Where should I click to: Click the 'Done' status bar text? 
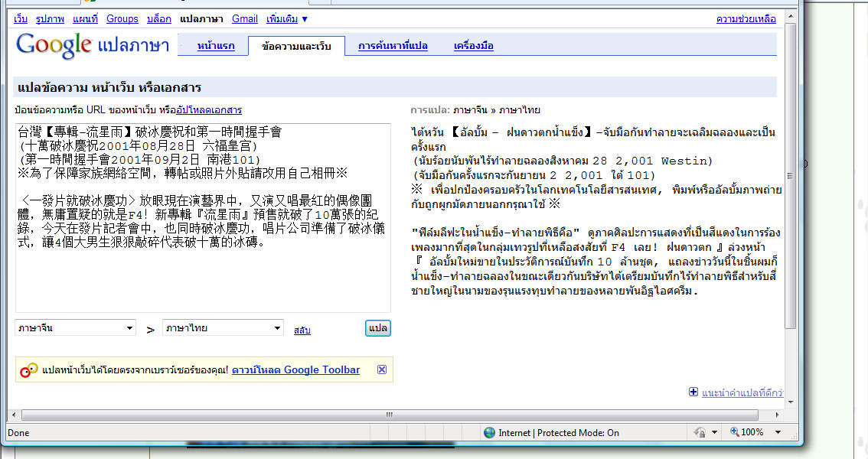(x=18, y=432)
